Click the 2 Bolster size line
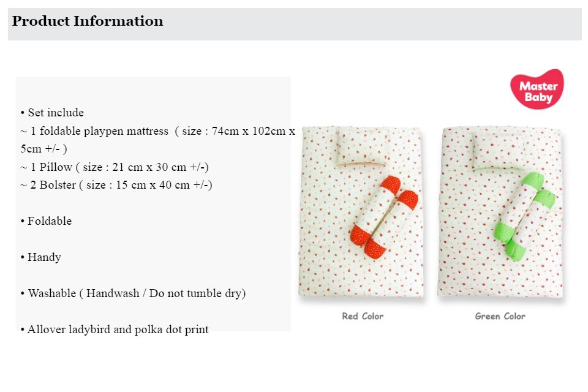 tap(116, 185)
